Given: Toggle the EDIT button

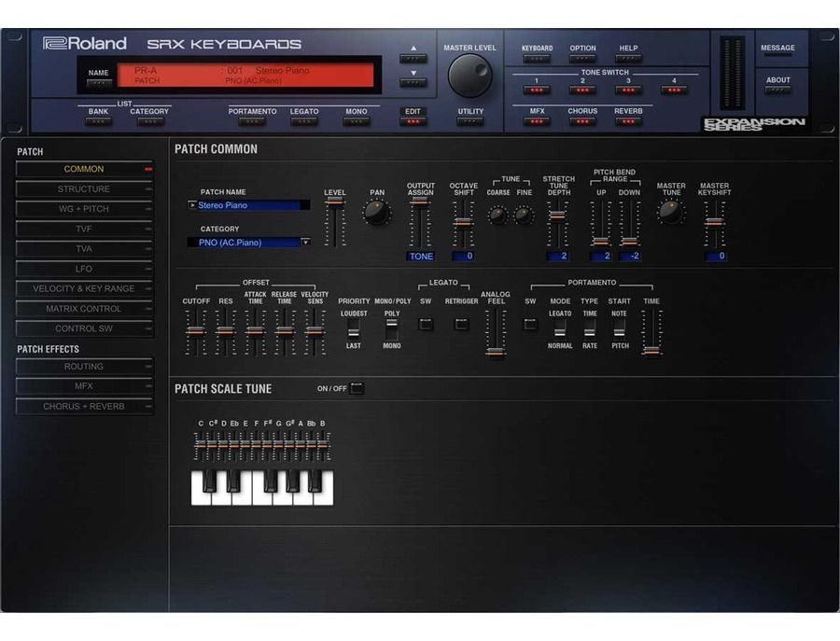Looking at the screenshot, I should (413, 121).
